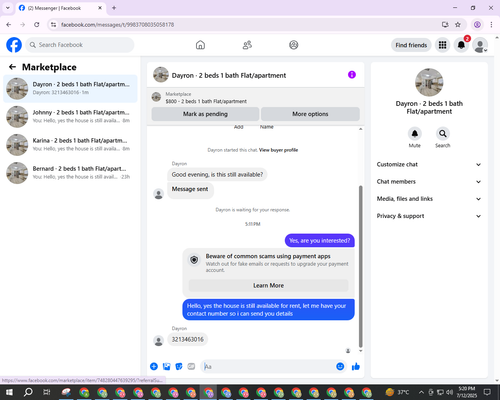Expand Privacy & support section
The height and width of the screenshot is (400, 500).
pyautogui.click(x=429, y=216)
